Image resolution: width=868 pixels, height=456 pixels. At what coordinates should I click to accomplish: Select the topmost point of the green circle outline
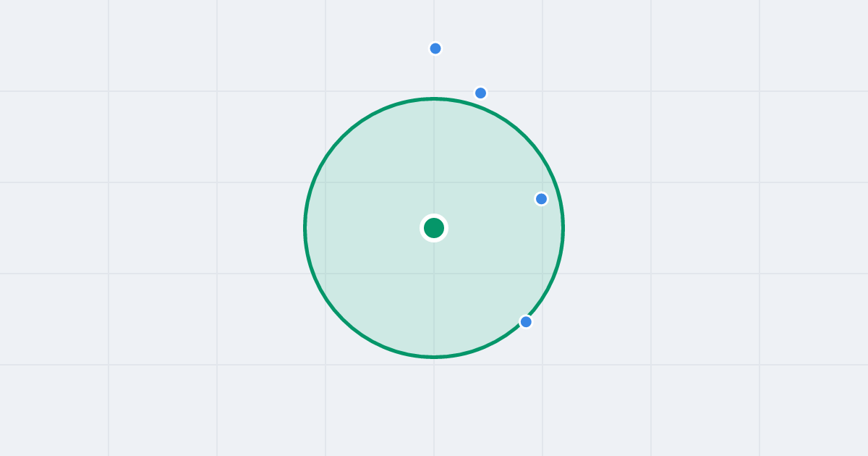pyautogui.click(x=434, y=98)
